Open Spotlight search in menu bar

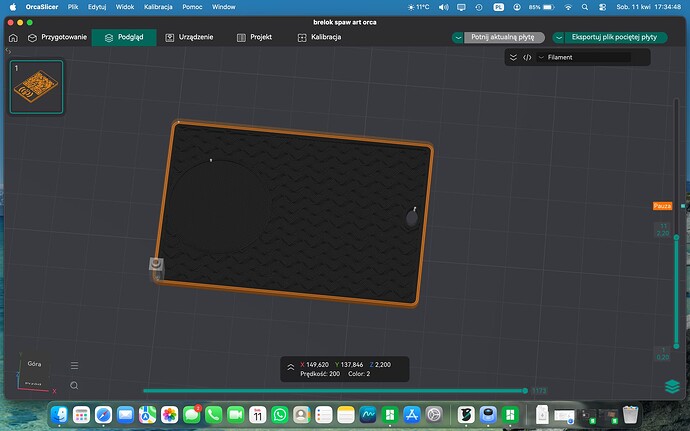(x=585, y=7)
